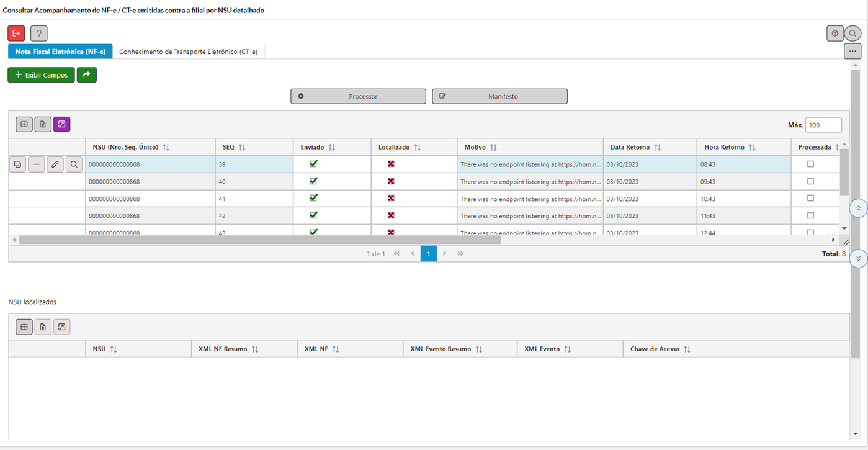The width and height of the screenshot is (868, 450).
Task: Select the Nota Fiscal Eletrônica tab
Action: tap(60, 52)
